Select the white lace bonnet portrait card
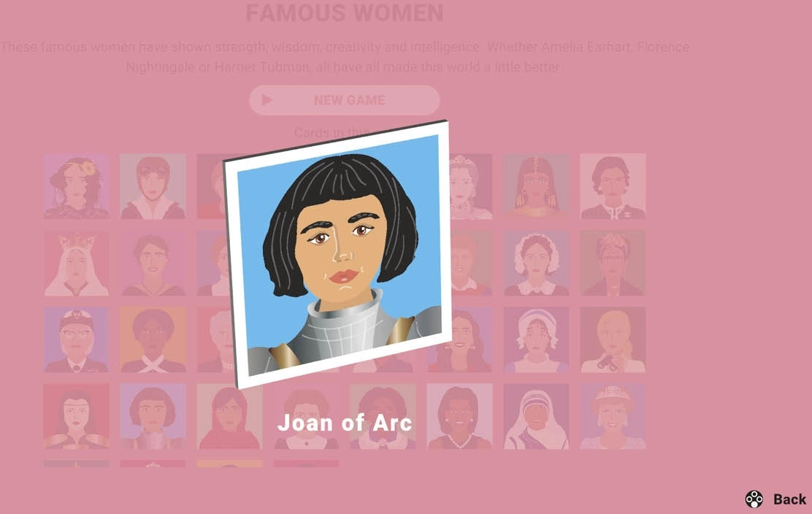This screenshot has width=812, height=514. (x=536, y=263)
